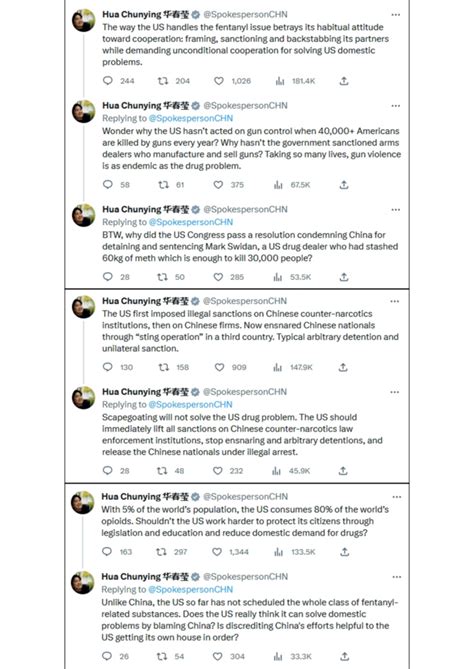474x669 pixels.
Task: Reply to the opioids consumption tweet
Action: (107, 552)
